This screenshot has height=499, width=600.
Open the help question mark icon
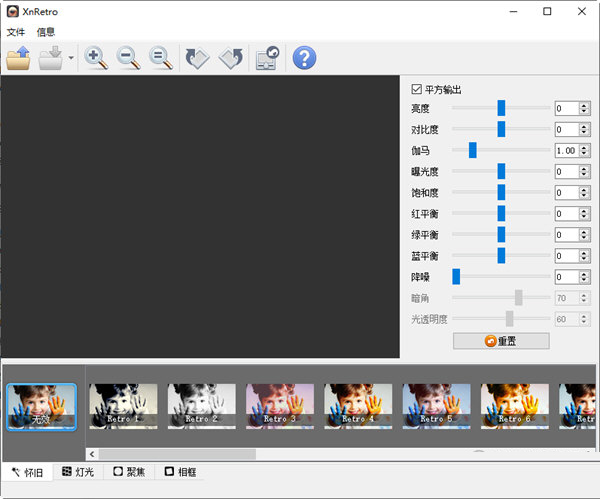tap(304, 58)
